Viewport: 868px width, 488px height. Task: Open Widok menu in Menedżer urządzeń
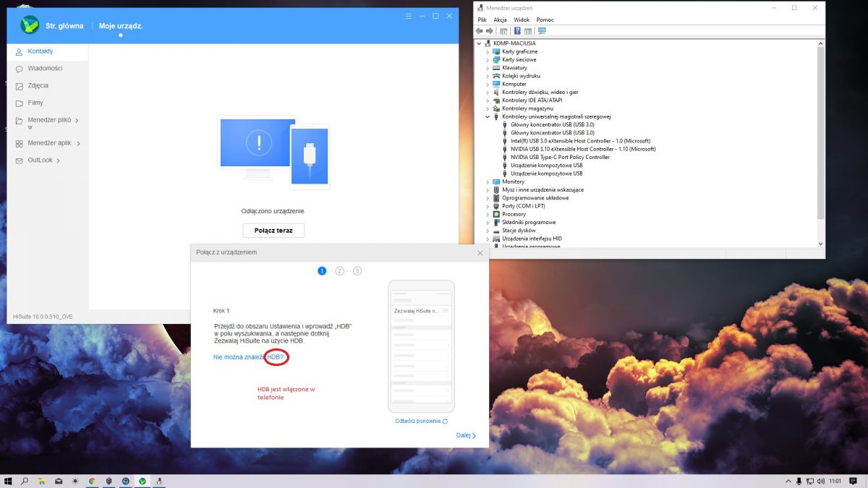coord(522,20)
